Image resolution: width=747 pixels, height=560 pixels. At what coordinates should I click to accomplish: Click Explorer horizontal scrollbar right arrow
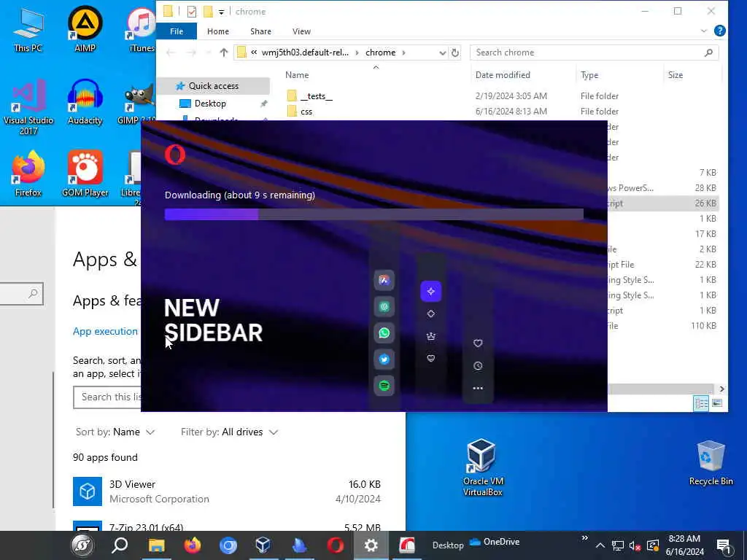click(x=721, y=389)
